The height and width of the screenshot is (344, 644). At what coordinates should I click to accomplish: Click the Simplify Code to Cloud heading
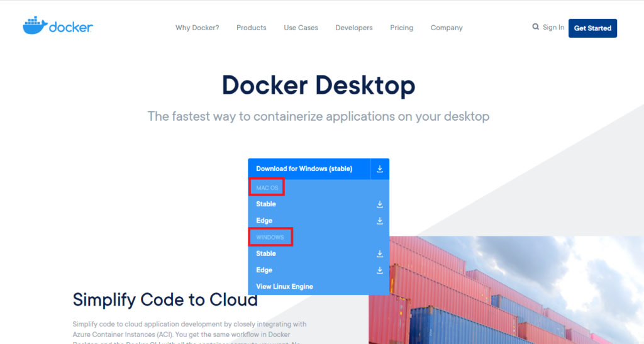click(165, 300)
